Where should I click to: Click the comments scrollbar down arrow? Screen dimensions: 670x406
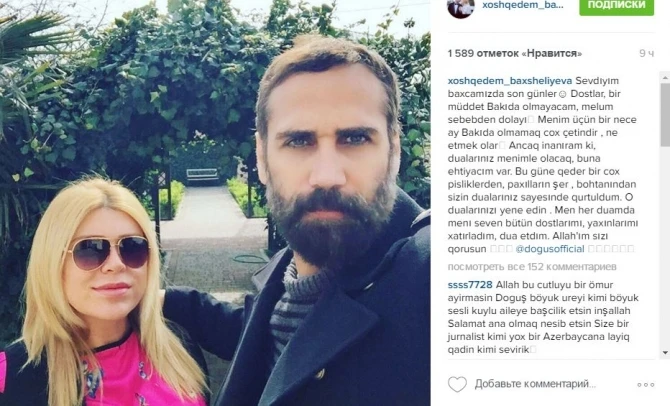[665, 353]
